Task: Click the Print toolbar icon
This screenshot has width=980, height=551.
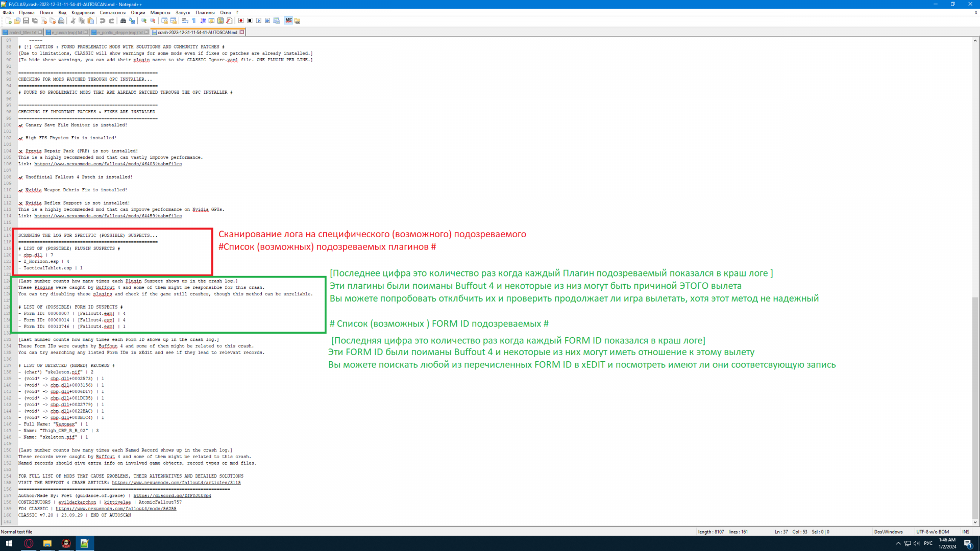Action: pos(61,21)
